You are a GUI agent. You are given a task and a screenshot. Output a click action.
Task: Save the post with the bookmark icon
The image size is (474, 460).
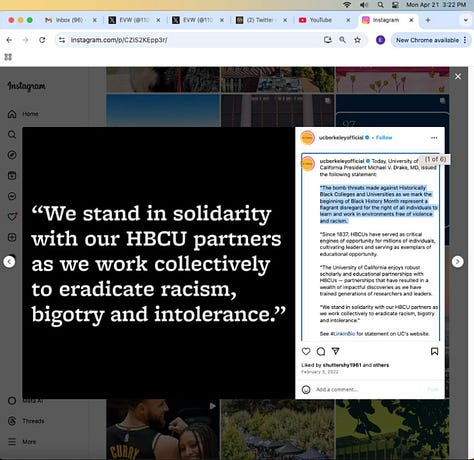(434, 351)
